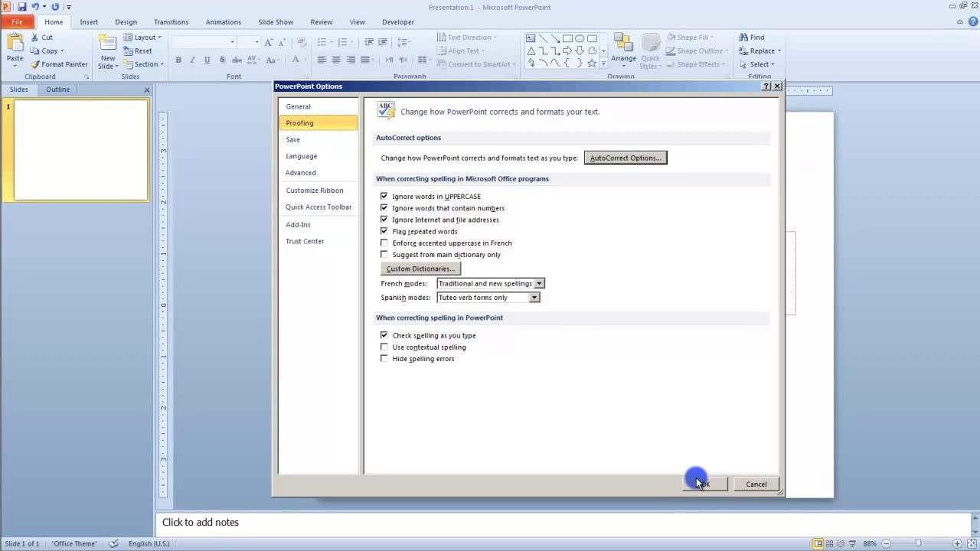This screenshot has height=551, width=980.
Task: Confirm PowerPoint Options with OK
Action: 704,484
